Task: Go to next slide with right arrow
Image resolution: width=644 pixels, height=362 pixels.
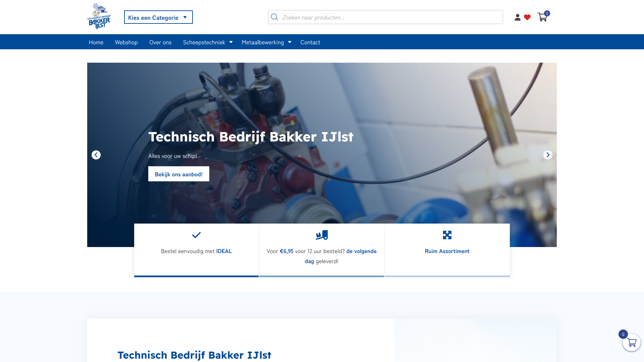Action: (548, 155)
